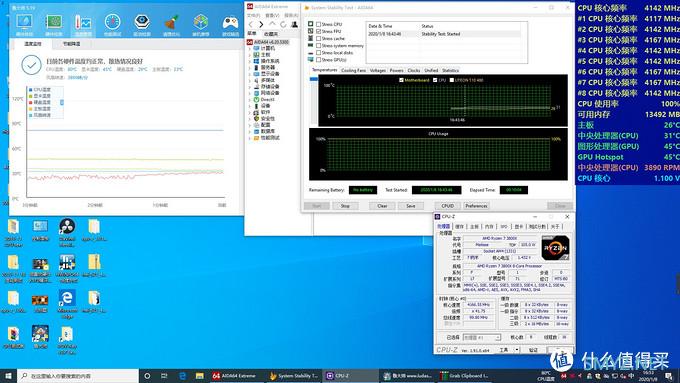Click the Save button
Screen dimensions: 680x383
pos(411,206)
